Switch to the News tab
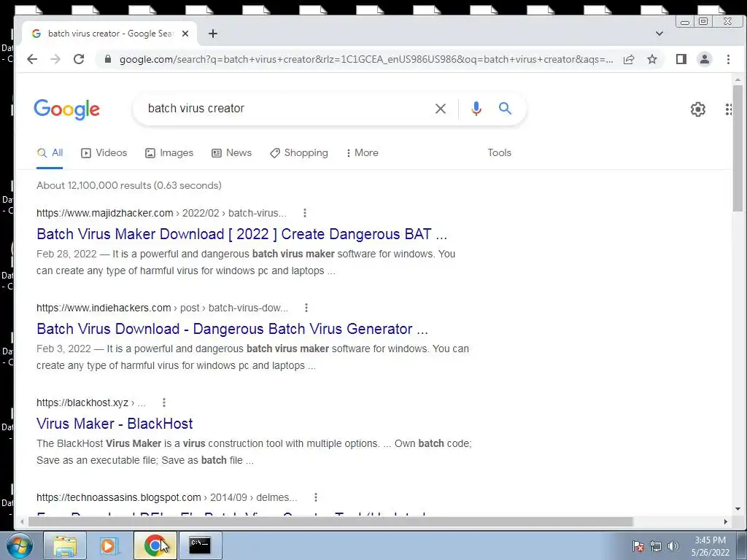 tap(231, 153)
